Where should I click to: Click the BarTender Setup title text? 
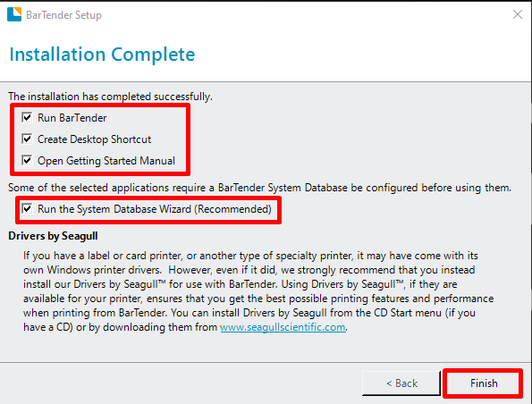(x=63, y=15)
